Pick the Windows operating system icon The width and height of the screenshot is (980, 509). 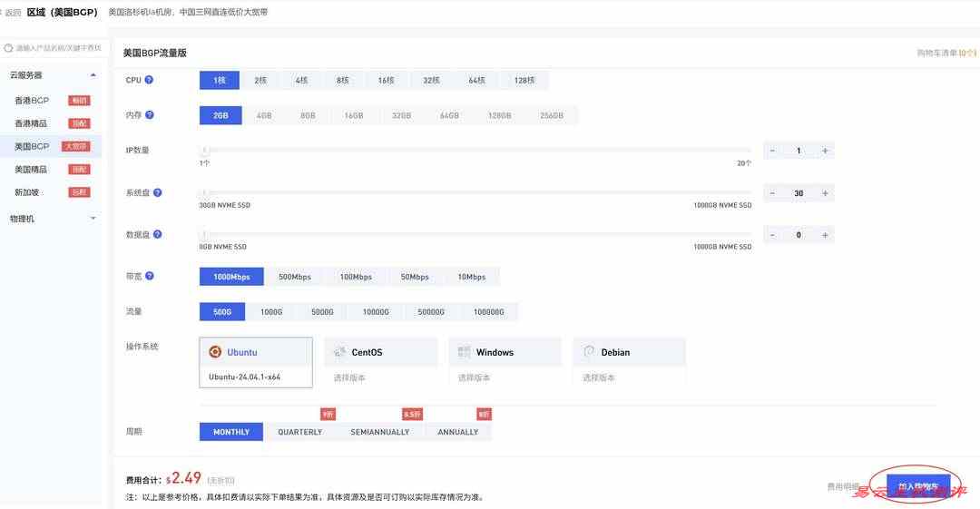click(x=465, y=352)
